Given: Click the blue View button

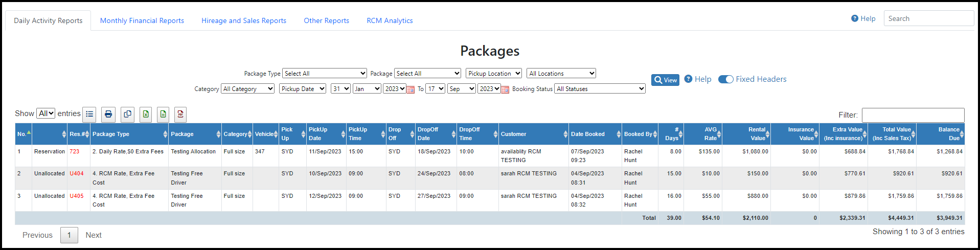Looking at the screenshot, I should (x=665, y=80).
